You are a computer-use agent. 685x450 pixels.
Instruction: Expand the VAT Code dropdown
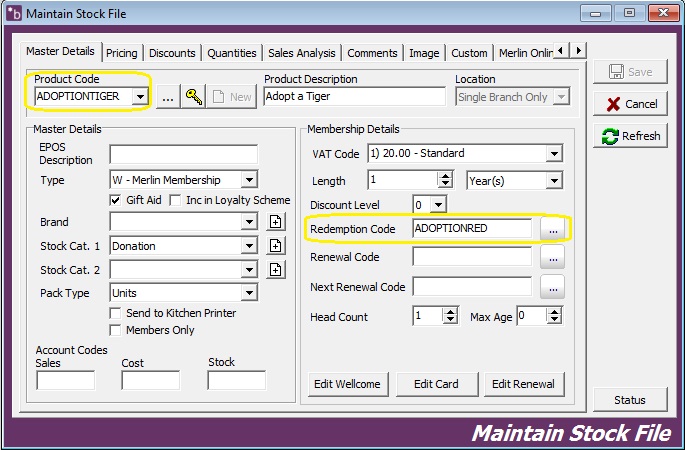553,154
